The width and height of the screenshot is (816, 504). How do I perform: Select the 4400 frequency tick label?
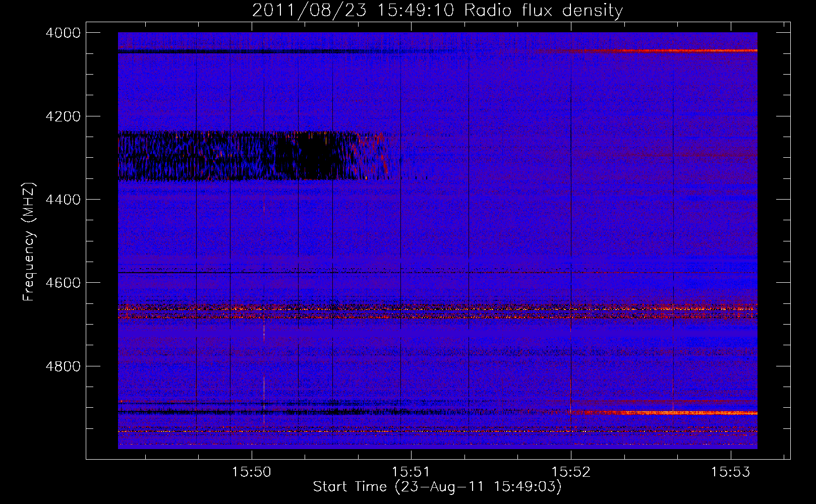point(63,200)
